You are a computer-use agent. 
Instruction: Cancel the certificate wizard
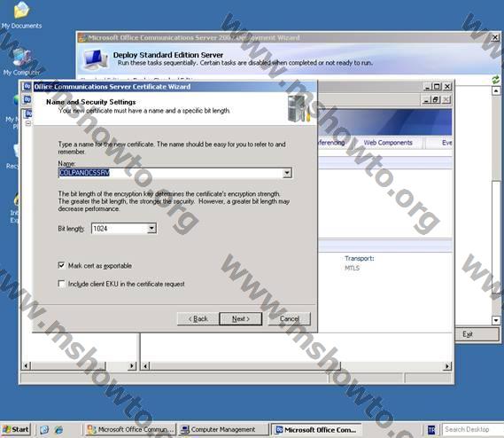click(x=290, y=318)
